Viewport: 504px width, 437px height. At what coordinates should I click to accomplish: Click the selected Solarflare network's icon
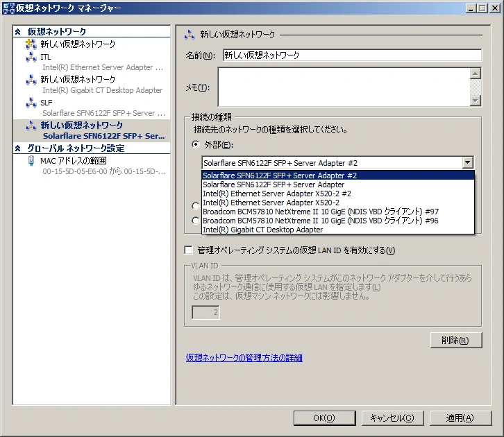[31, 126]
